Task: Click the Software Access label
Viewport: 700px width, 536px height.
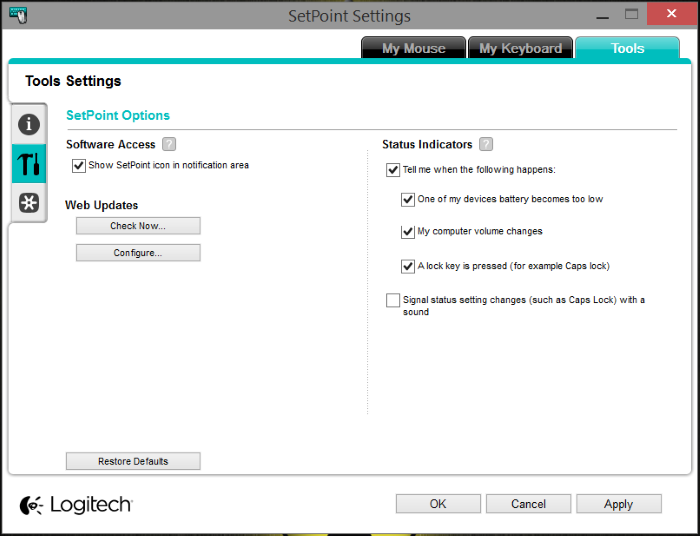Action: tap(111, 145)
